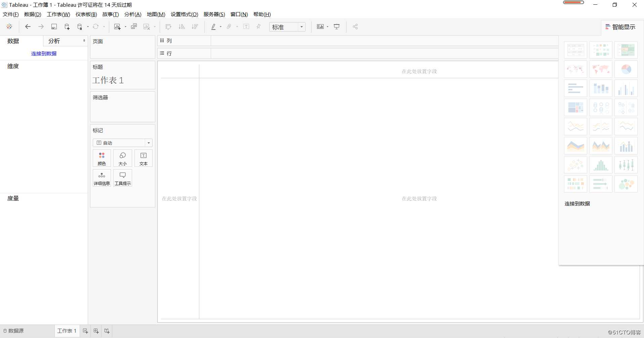Expand the show/hide cards dropdown arrow
644x338 pixels.
[328, 27]
